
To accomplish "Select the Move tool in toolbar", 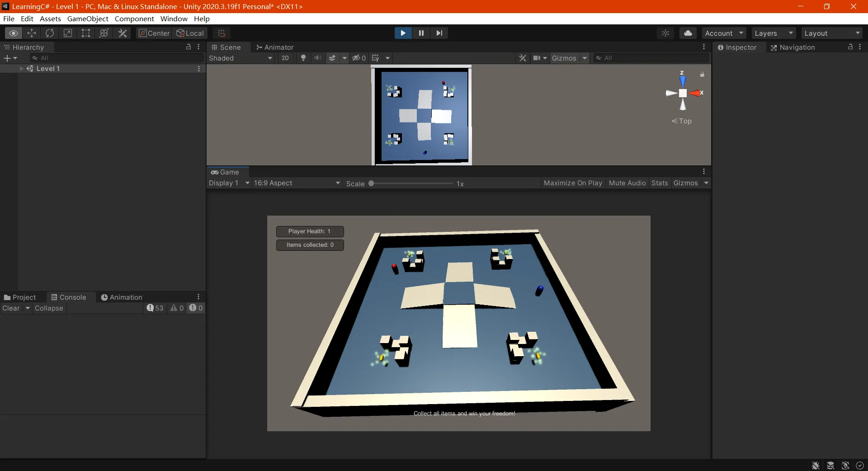I will pyautogui.click(x=32, y=33).
